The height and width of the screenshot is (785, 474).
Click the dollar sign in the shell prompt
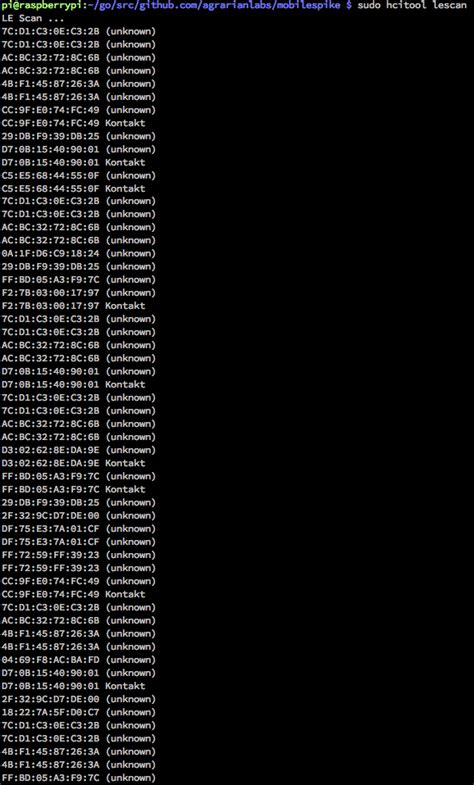[349, 5]
